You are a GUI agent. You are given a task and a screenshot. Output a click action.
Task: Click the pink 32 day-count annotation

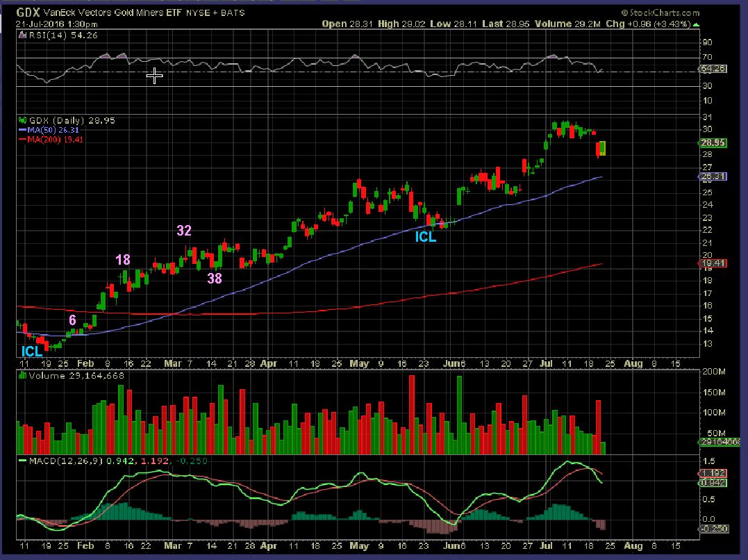184,231
